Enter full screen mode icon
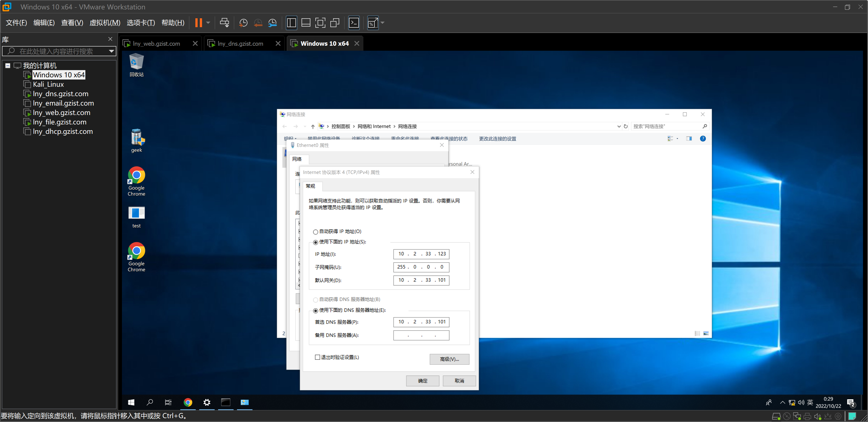 (320, 23)
